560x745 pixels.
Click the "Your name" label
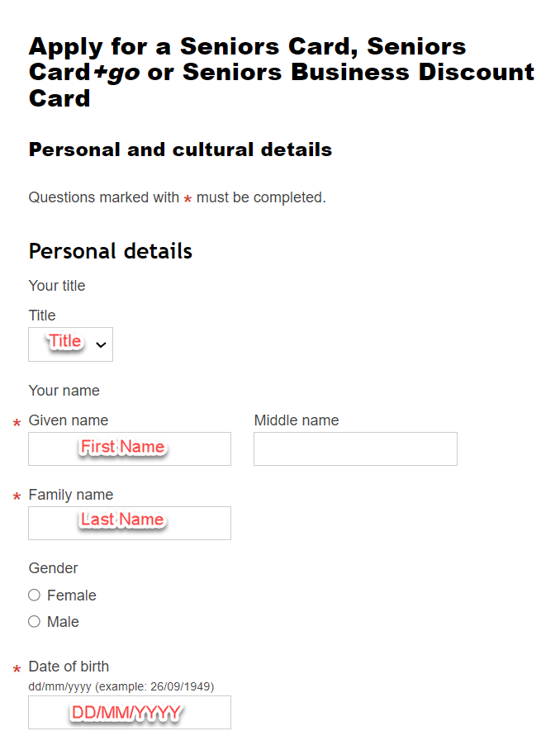tap(64, 390)
